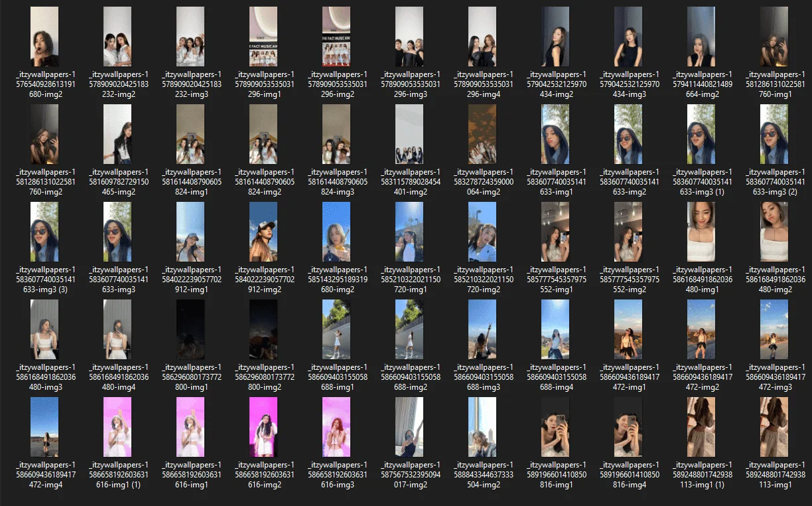Select thumbnail of 1585777545357975552-img2
The height and width of the screenshot is (506, 812).
pos(628,232)
